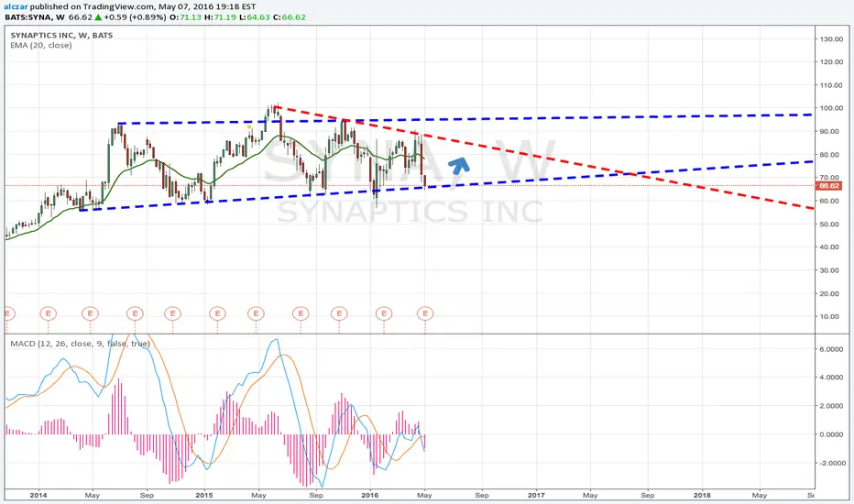The height and width of the screenshot is (504, 854).
Task: Click the rightmost earnings E marker
Action: click(x=425, y=313)
